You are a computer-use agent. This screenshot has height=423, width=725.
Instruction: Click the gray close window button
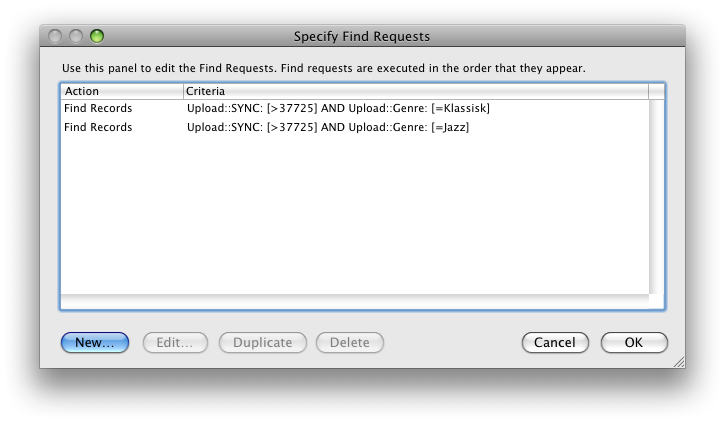click(55, 36)
